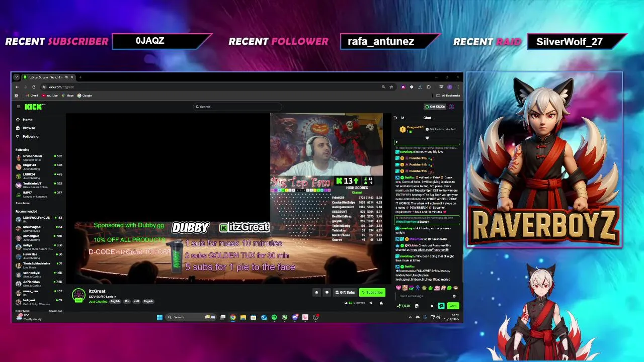Open All Bookmarks folder

pyautogui.click(x=448, y=96)
